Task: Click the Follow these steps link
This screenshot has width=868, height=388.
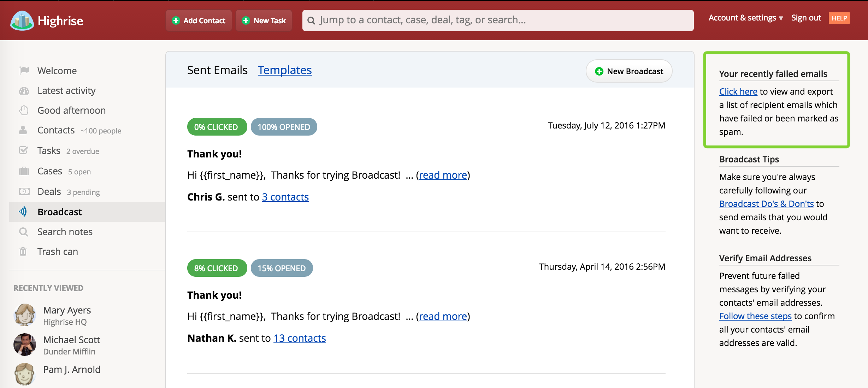Action: [755, 316]
